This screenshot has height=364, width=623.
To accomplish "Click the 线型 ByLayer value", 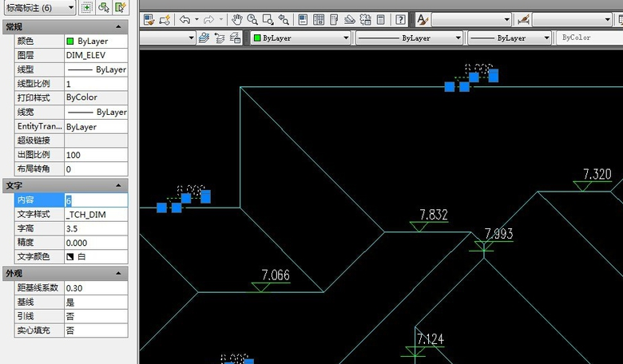I will point(96,69).
